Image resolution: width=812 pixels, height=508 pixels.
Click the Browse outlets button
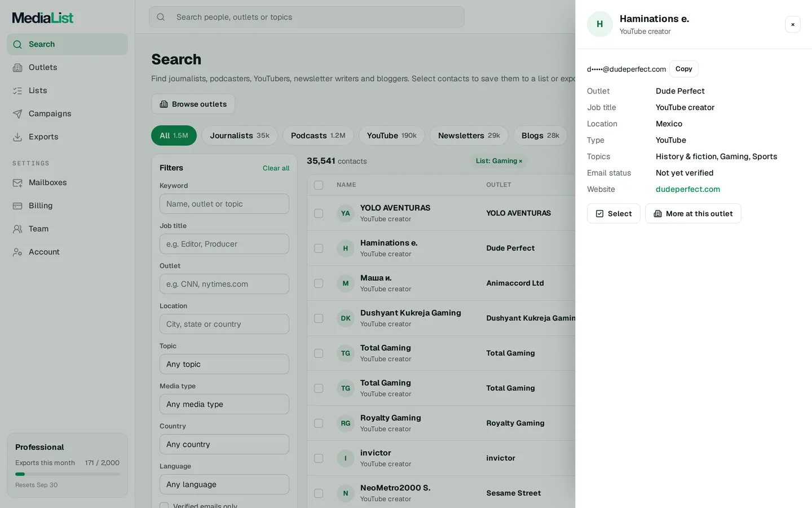(x=193, y=104)
